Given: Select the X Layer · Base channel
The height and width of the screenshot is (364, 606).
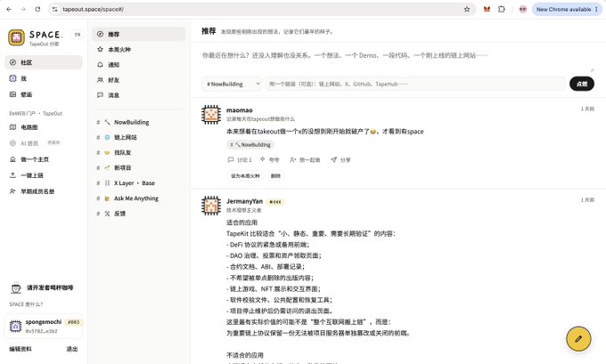Looking at the screenshot, I should coord(138,183).
